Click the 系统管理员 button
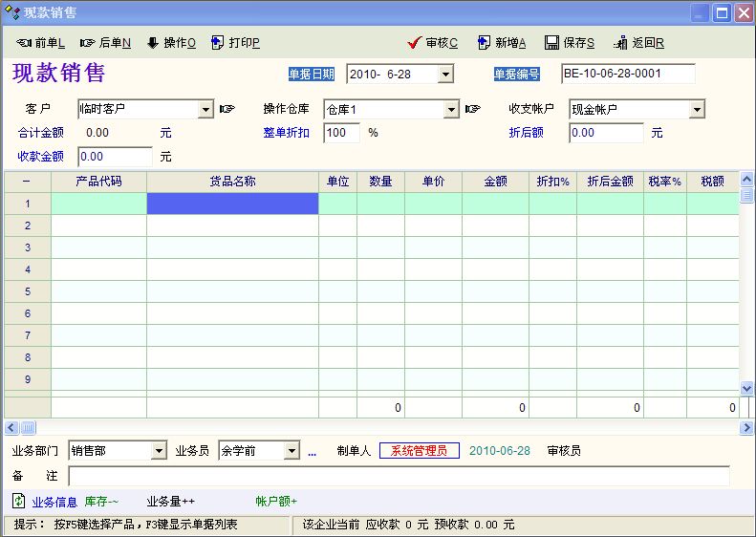 pos(419,451)
